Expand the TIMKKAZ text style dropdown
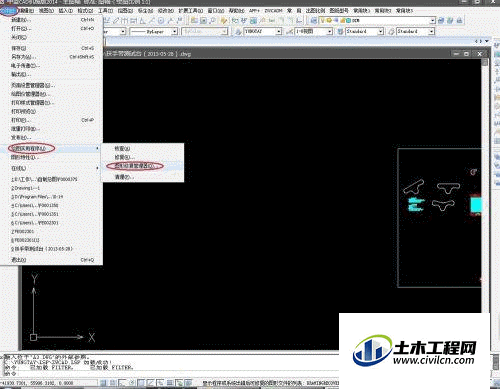Viewport: 500px width, 389px height. 279,32
